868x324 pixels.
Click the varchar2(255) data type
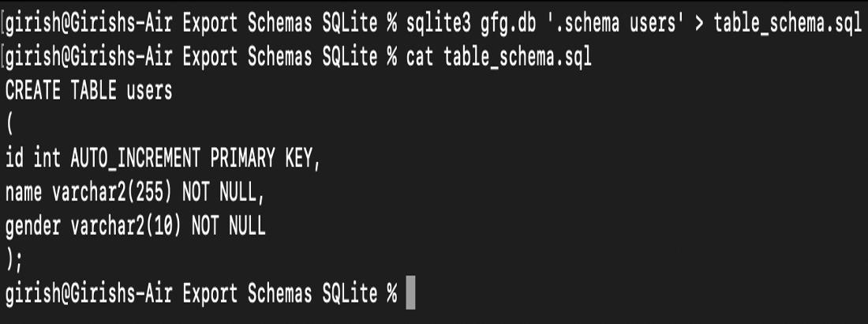click(113, 193)
